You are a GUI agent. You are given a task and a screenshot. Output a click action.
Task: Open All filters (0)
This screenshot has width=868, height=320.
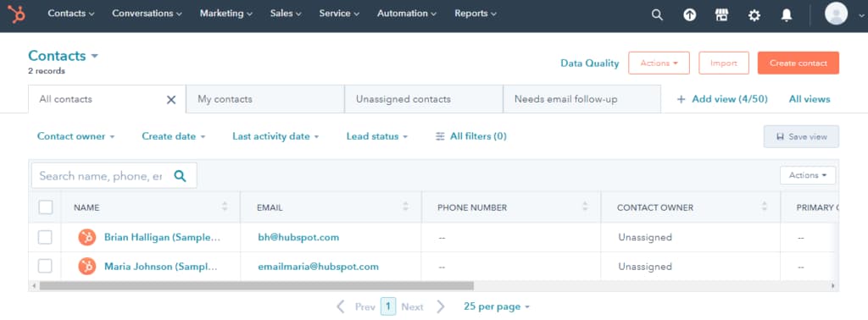(471, 136)
